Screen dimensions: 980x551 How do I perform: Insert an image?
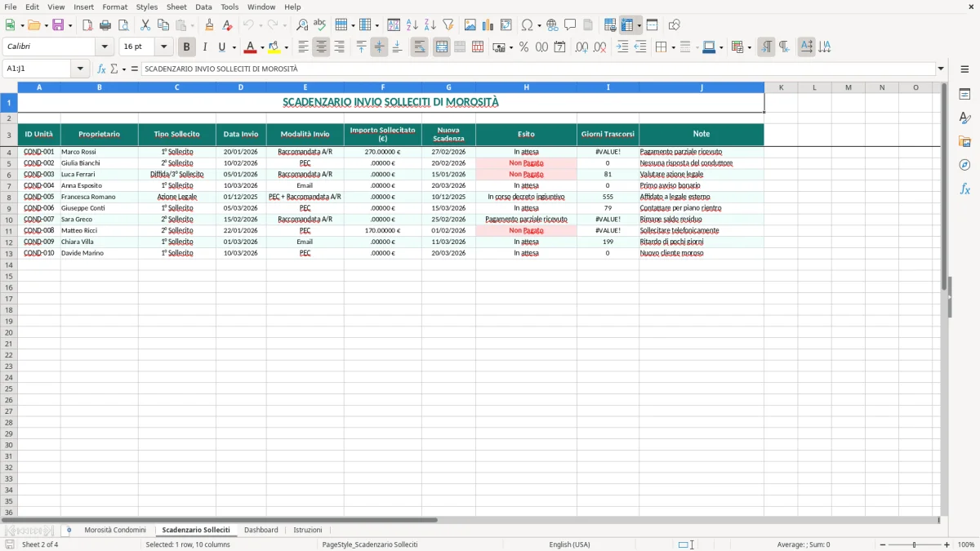470,25
